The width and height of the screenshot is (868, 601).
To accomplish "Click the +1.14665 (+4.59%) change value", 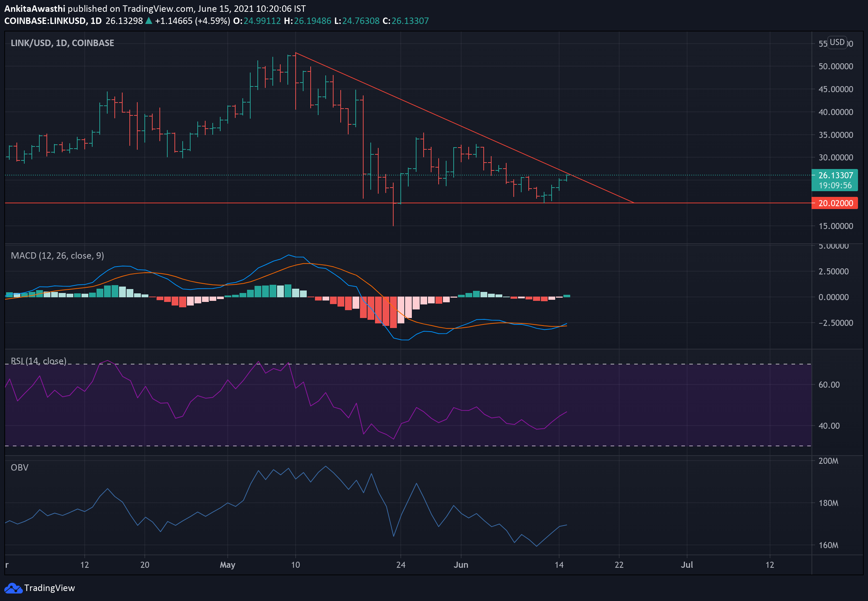I will click(x=192, y=21).
